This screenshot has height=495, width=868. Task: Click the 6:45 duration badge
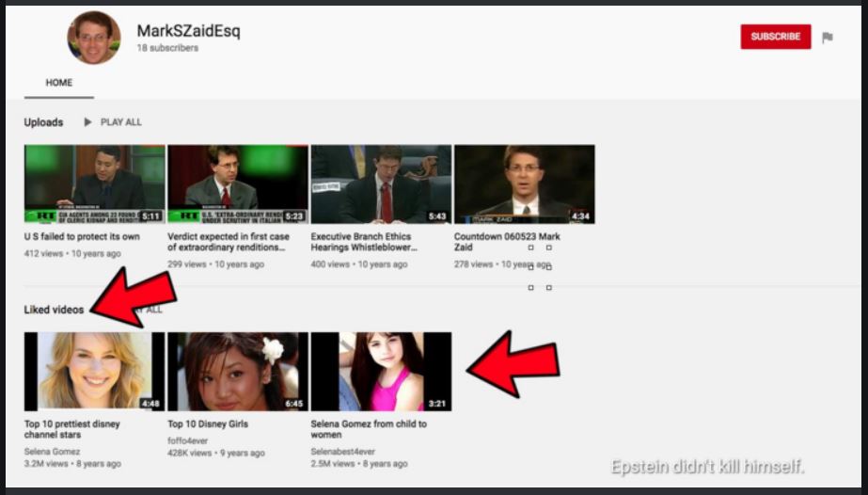(294, 403)
